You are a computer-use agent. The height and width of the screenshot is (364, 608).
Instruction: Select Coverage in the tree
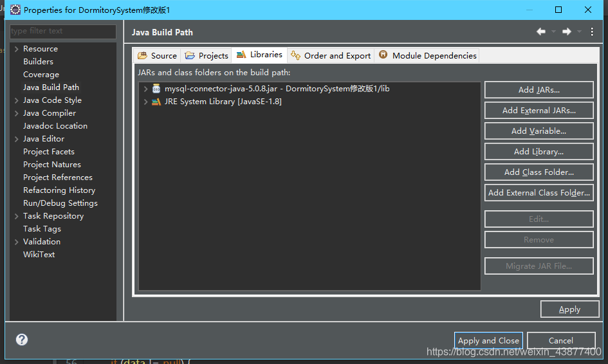click(41, 75)
